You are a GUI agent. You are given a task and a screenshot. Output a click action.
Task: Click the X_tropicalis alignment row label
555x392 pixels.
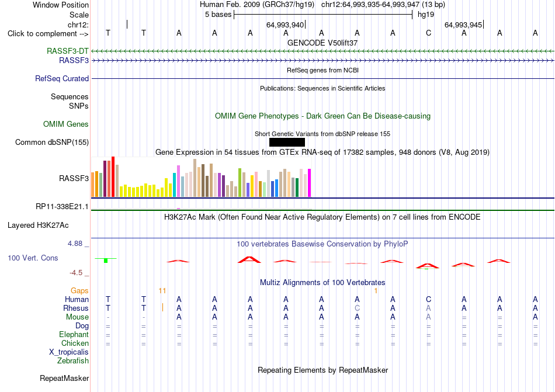(69, 352)
